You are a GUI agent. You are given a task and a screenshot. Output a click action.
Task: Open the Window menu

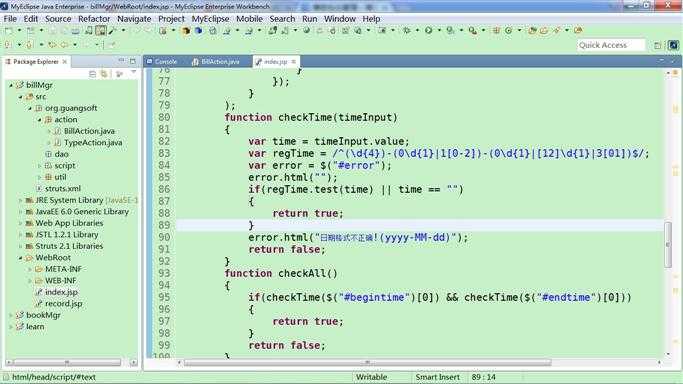tap(340, 19)
